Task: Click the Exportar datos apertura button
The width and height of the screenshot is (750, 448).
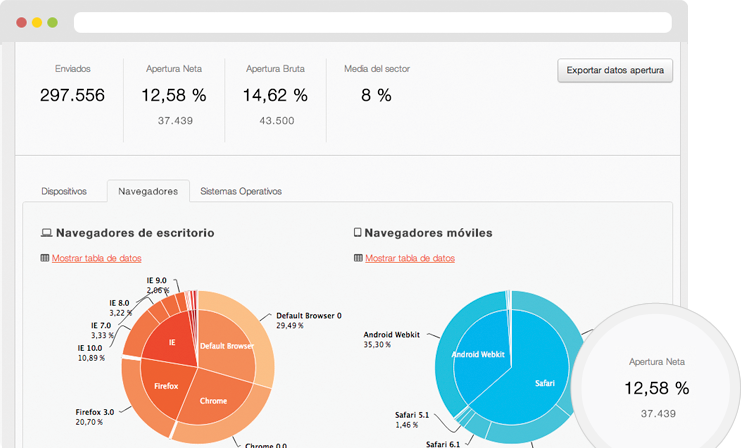Action: [616, 70]
